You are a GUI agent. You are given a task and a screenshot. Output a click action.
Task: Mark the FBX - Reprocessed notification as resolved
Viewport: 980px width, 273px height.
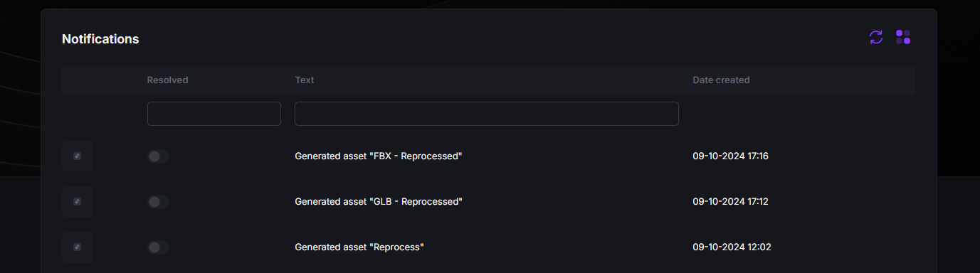pos(158,156)
